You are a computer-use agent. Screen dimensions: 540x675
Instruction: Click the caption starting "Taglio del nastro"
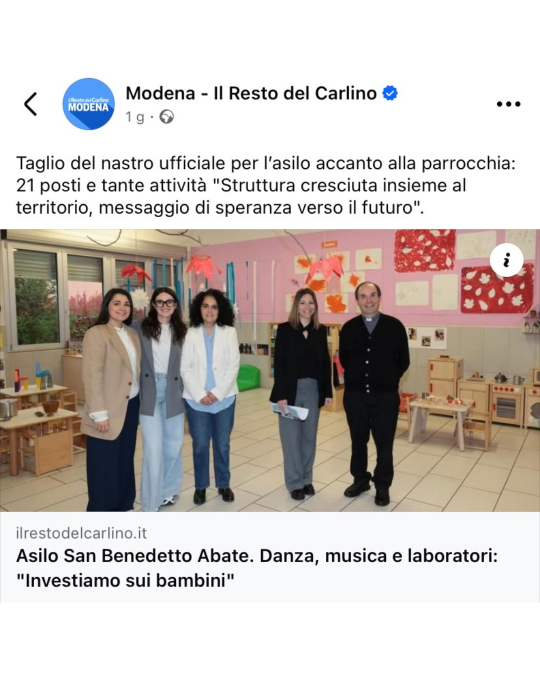pos(266,186)
